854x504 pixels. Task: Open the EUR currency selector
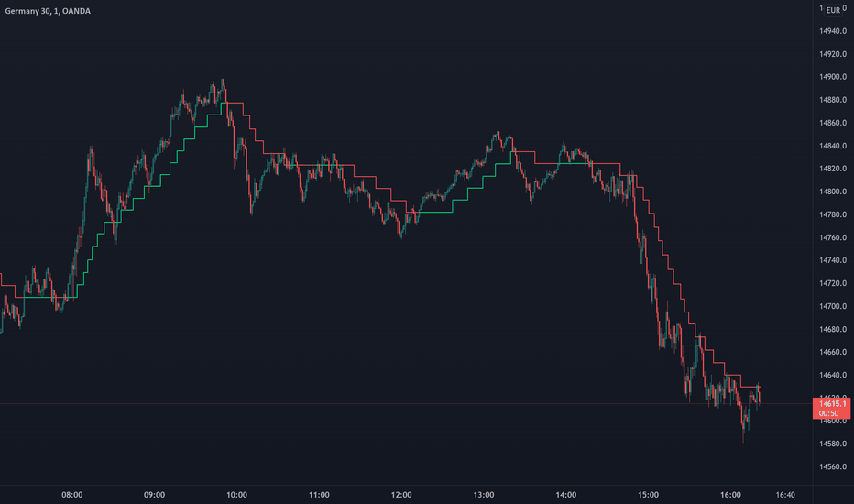point(833,10)
